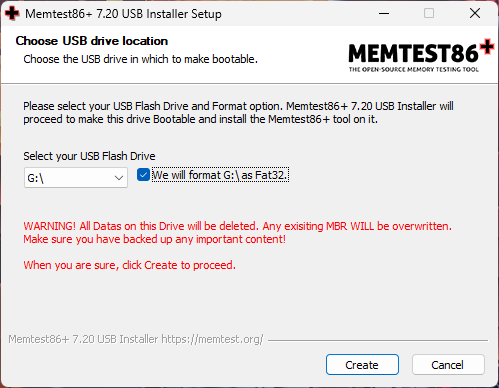This screenshot has width=499, height=388.
Task: Close the Memtest86+ installer window
Action: 475,14
